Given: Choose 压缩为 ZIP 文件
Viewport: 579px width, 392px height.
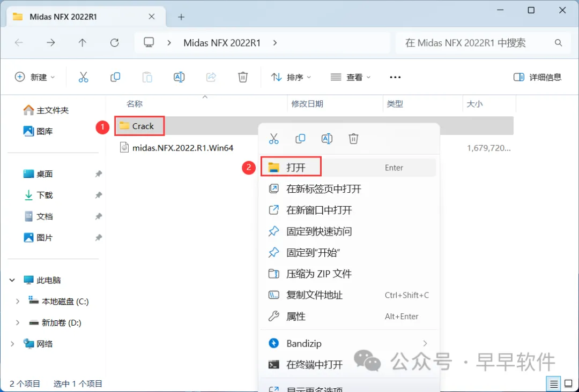Looking at the screenshot, I should 348,274.
